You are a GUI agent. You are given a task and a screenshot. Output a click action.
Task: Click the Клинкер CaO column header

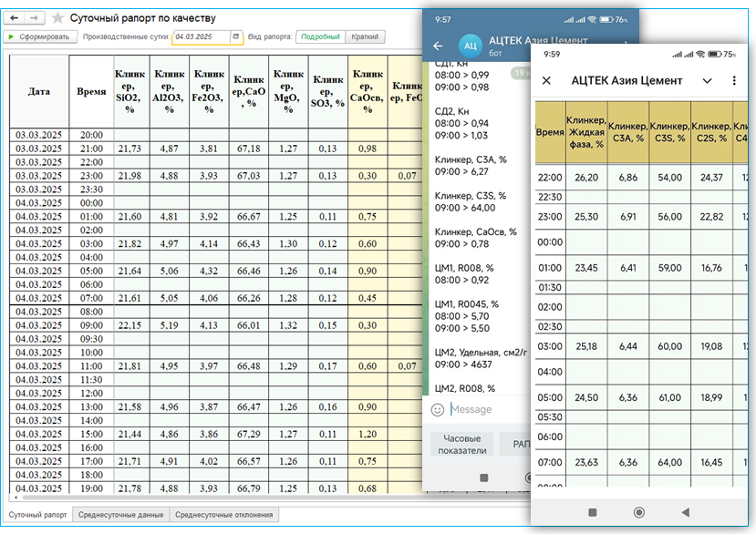(x=249, y=91)
